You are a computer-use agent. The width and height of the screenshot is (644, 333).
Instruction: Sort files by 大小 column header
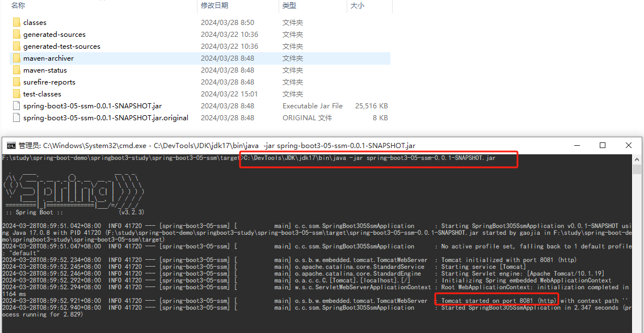357,5
